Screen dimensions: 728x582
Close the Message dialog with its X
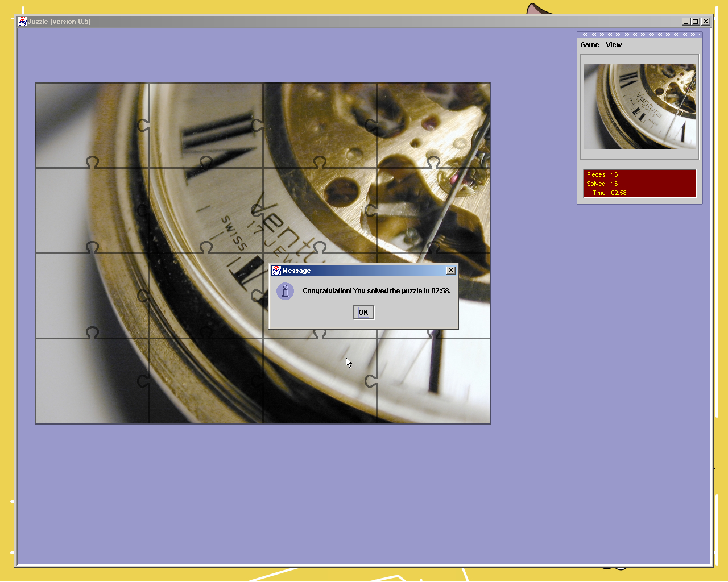click(x=450, y=271)
